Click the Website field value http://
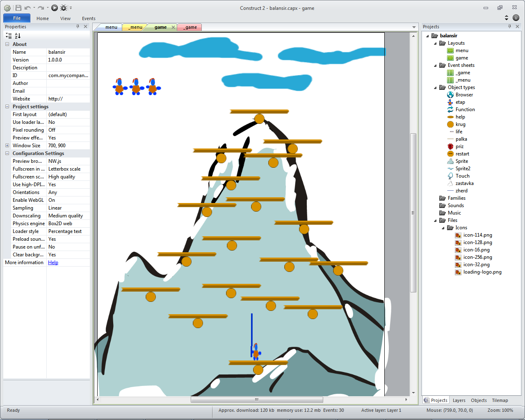525x420 pixels. click(x=68, y=99)
